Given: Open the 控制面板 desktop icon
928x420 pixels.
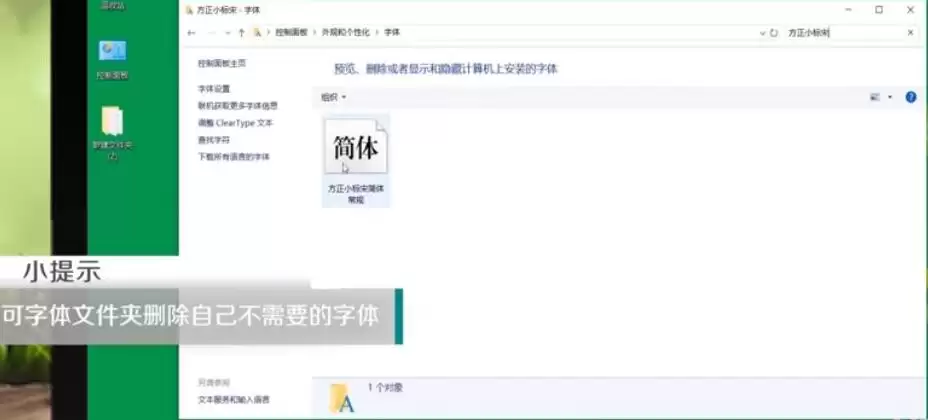Looking at the screenshot, I should point(112,60).
